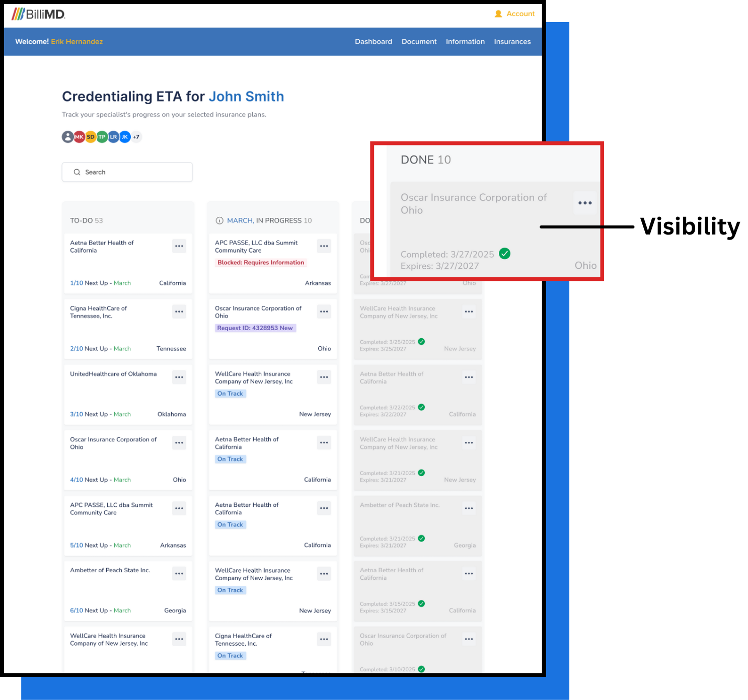Open three-dot menu on in-progress Cigna Tennessee card
748x700 pixels.
[324, 639]
